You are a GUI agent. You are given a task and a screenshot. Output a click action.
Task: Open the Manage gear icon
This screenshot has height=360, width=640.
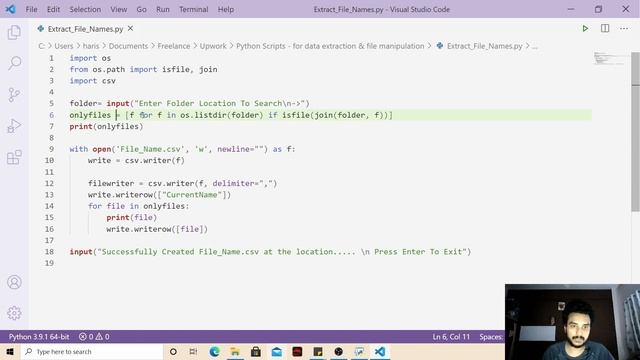14,313
